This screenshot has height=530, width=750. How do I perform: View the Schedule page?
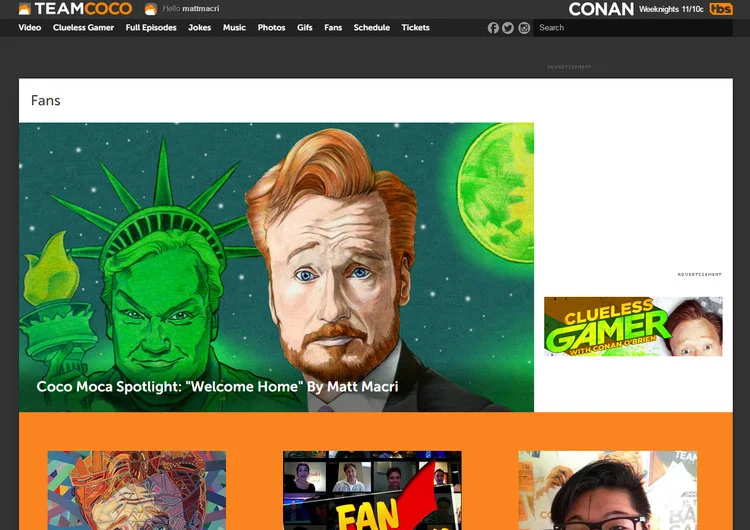coord(372,28)
